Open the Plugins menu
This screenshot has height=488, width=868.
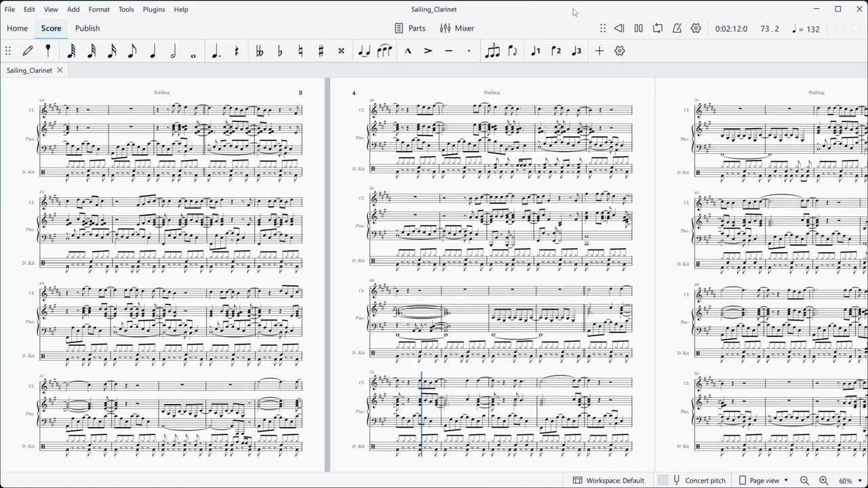154,9
